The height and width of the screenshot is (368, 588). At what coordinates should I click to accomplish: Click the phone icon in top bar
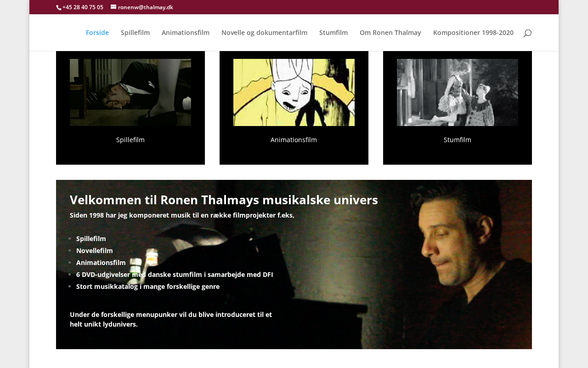[x=59, y=7]
